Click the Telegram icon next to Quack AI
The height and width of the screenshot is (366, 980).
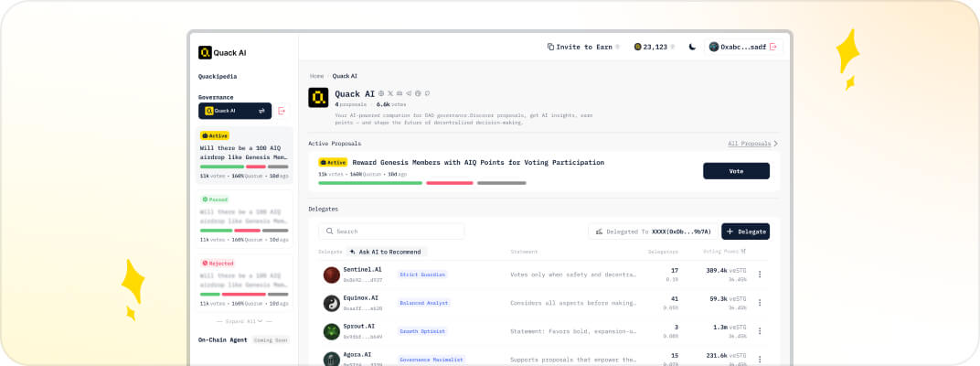(x=409, y=93)
